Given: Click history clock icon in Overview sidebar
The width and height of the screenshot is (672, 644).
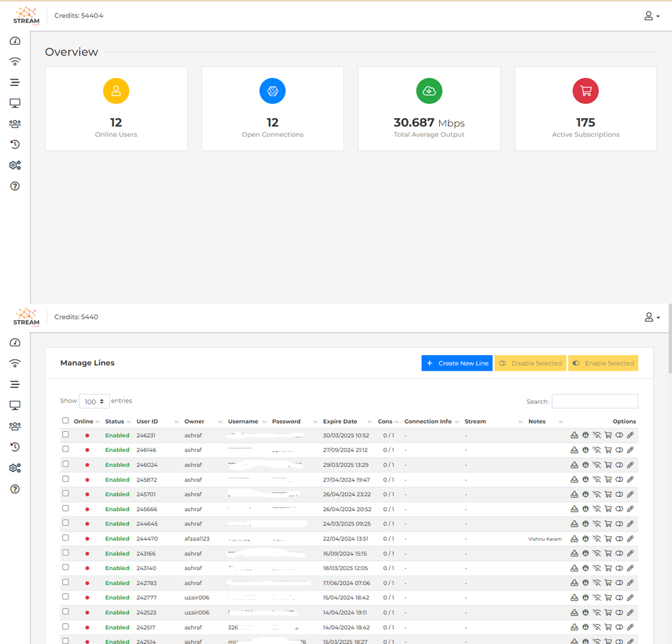Looking at the screenshot, I should (x=15, y=144).
